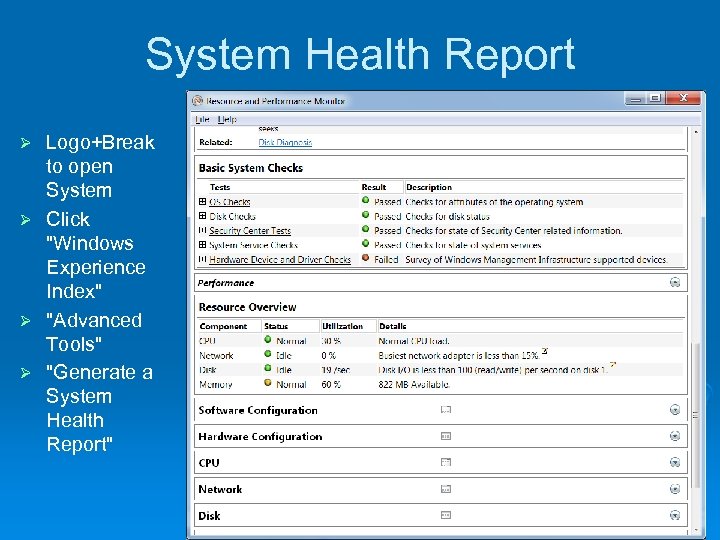
Task: Click the Network section report icon
Action: [445, 489]
